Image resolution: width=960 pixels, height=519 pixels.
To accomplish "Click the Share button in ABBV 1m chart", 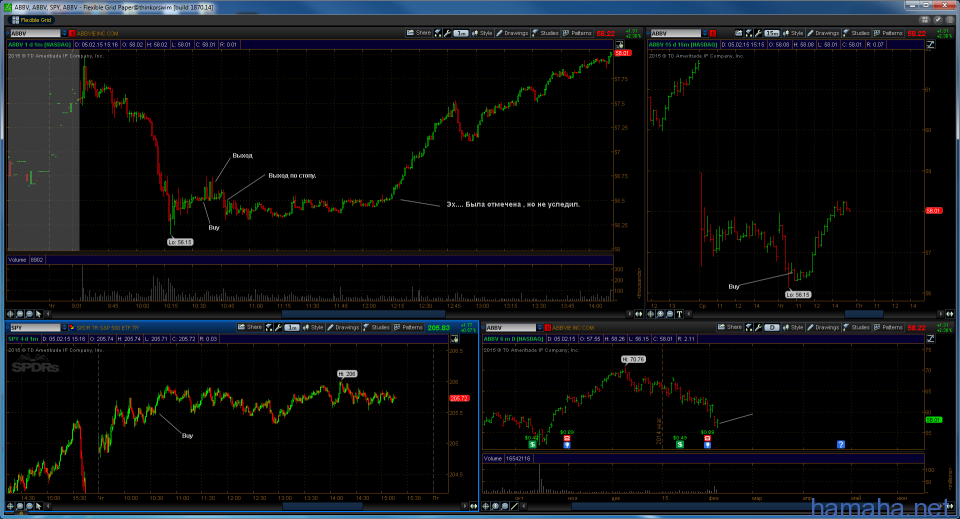I will click(x=419, y=33).
